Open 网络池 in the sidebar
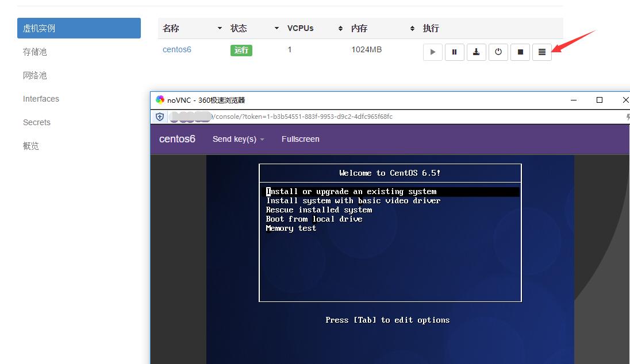 (x=35, y=75)
